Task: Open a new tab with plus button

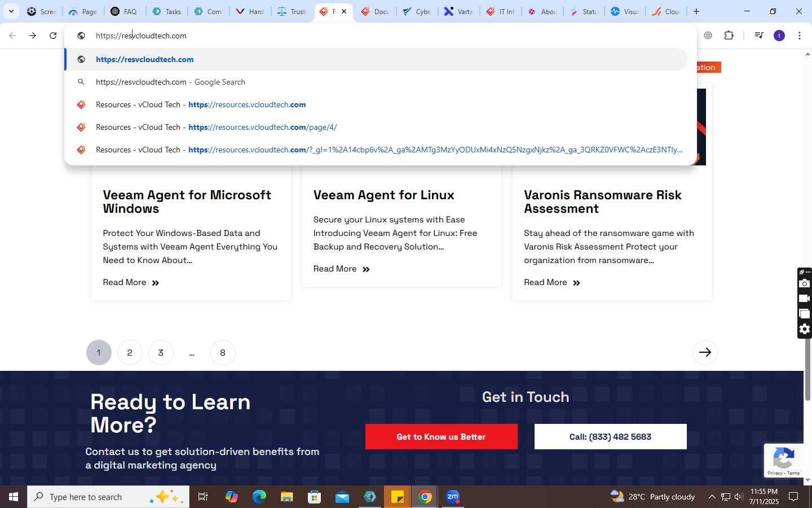Action: (x=696, y=11)
